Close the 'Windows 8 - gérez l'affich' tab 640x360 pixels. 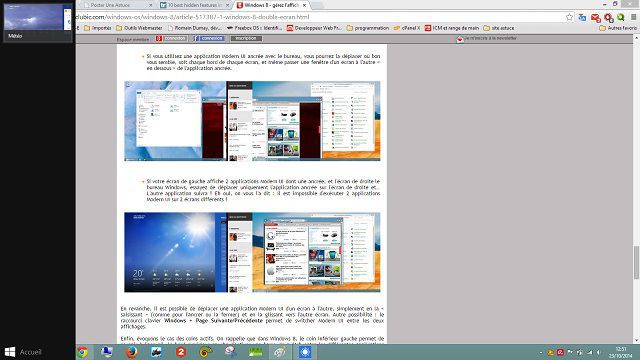point(304,5)
